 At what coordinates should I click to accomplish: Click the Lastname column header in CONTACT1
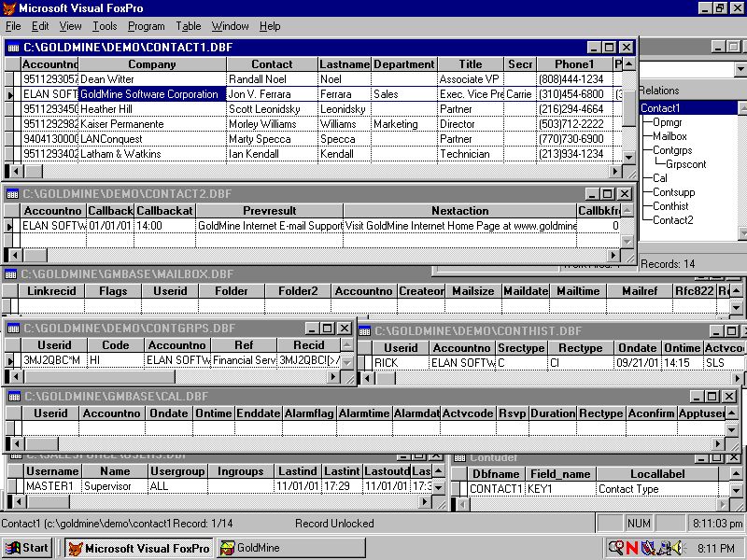[345, 64]
